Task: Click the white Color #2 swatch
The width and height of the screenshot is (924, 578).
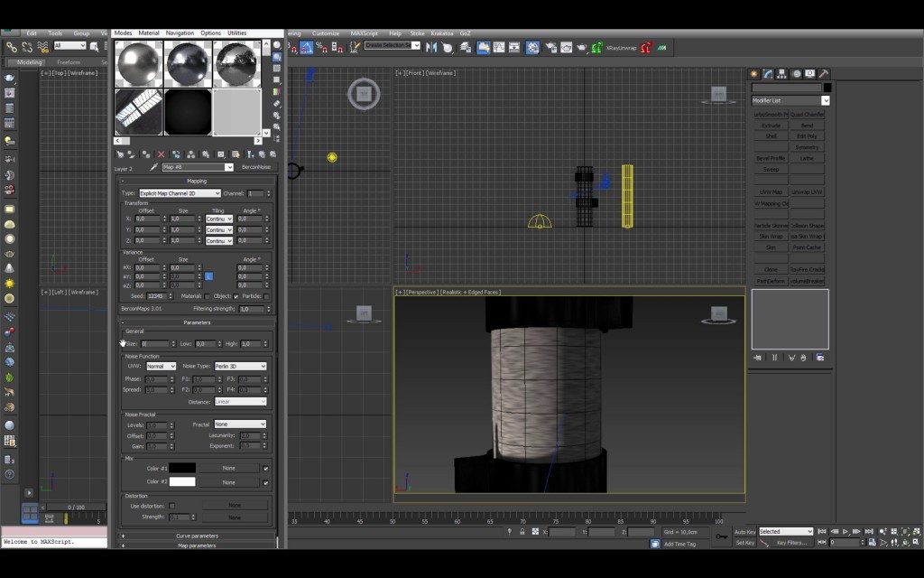Action: coord(182,482)
